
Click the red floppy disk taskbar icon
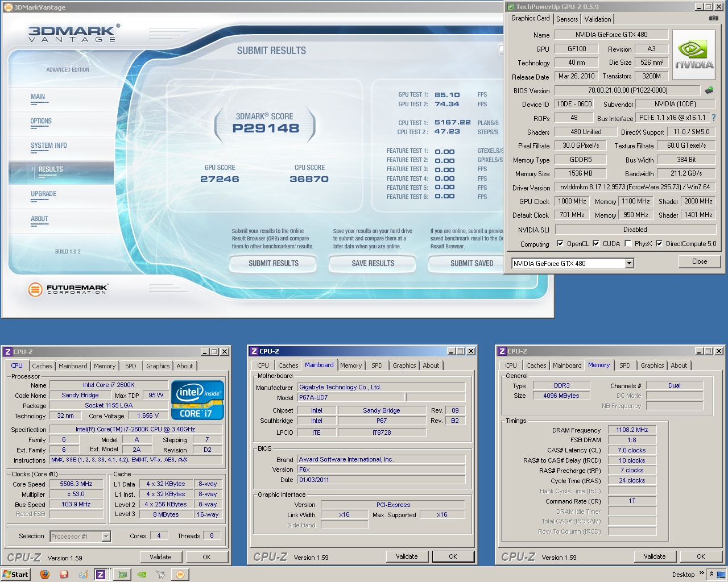coord(64,575)
